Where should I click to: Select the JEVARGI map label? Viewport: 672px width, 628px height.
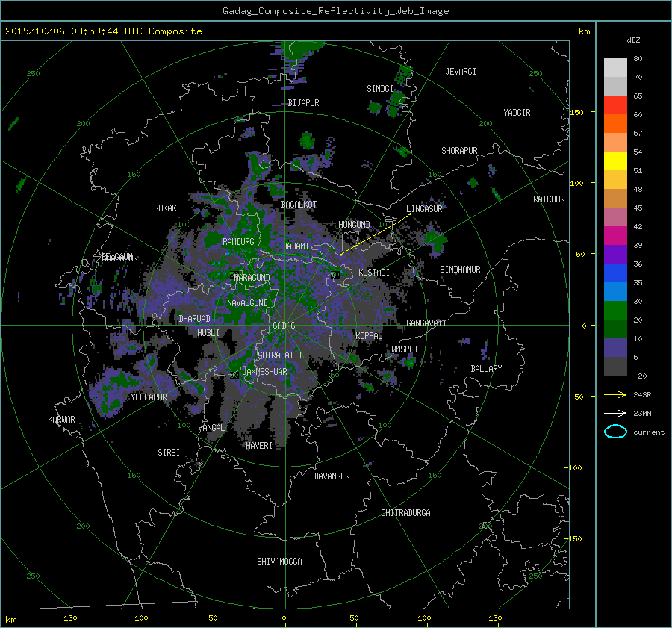pos(461,72)
